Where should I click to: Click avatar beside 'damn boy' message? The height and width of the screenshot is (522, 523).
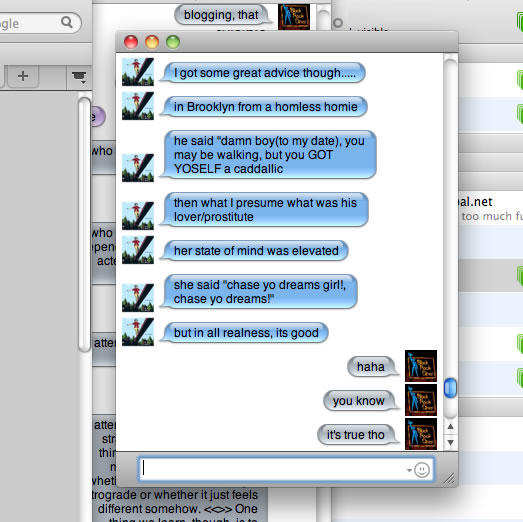[138, 168]
